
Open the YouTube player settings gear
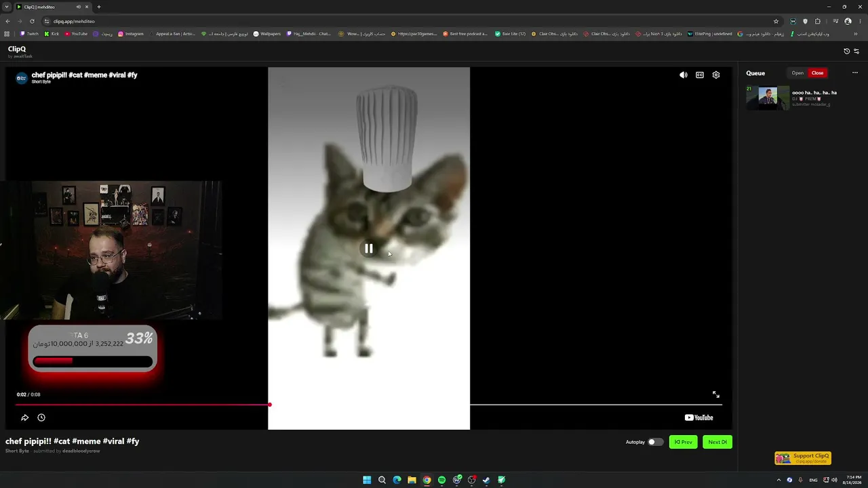(x=716, y=75)
